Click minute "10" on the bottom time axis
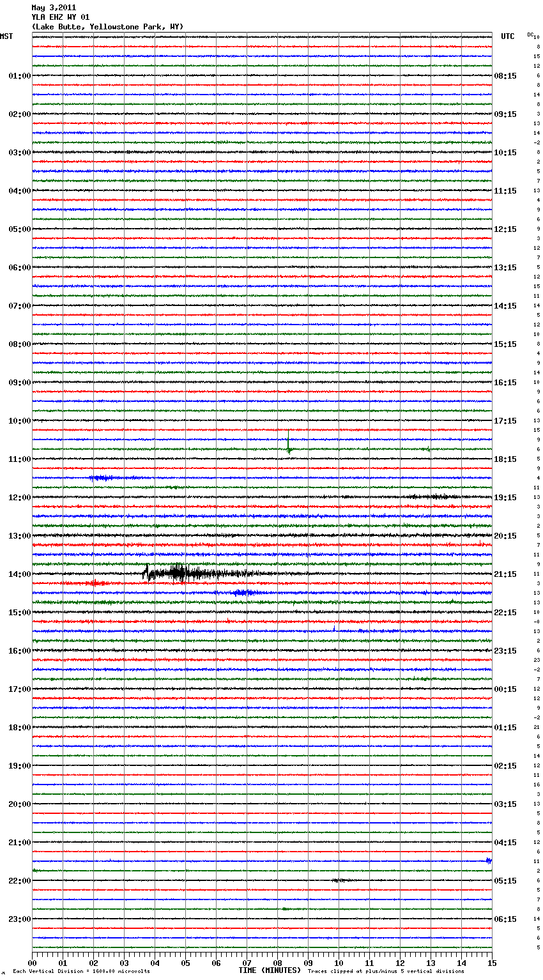The image size is (543, 980). pyautogui.click(x=339, y=963)
